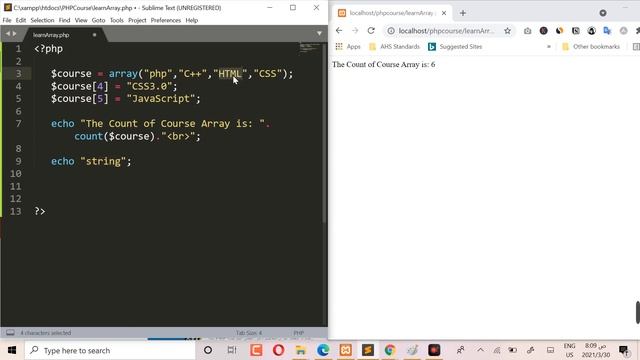Click the count function on line 7
This screenshot has height=360, width=640.
(x=88, y=136)
